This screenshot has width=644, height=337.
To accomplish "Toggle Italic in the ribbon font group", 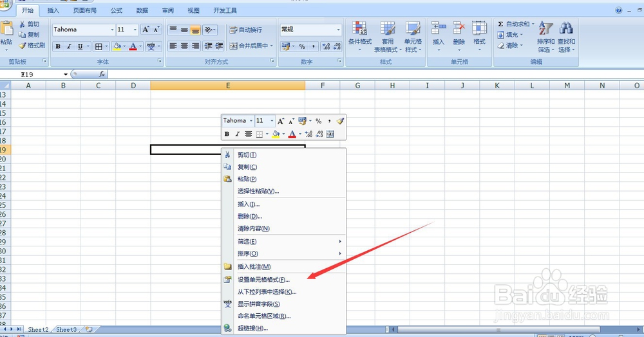I will (69, 47).
